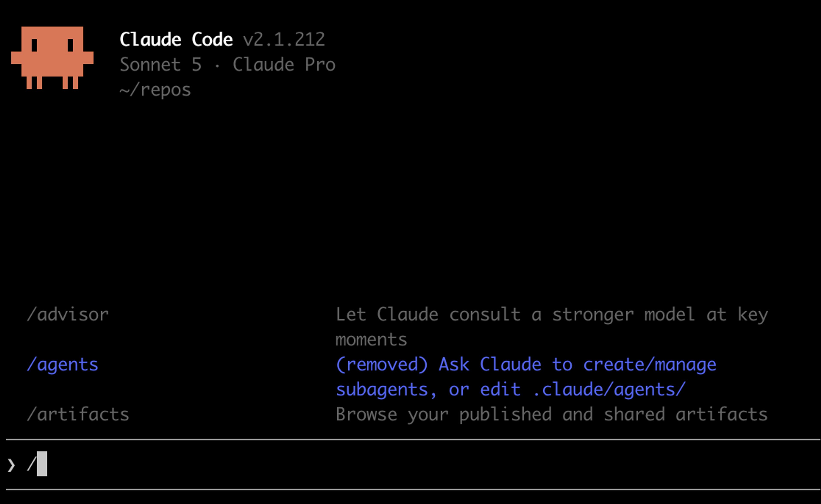The image size is (821, 504).
Task: Click the Browse your published artifacts description
Action: (x=552, y=414)
